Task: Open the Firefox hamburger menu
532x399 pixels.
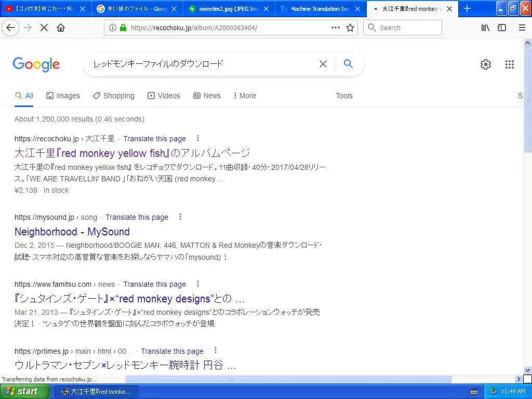Action: pos(522,28)
